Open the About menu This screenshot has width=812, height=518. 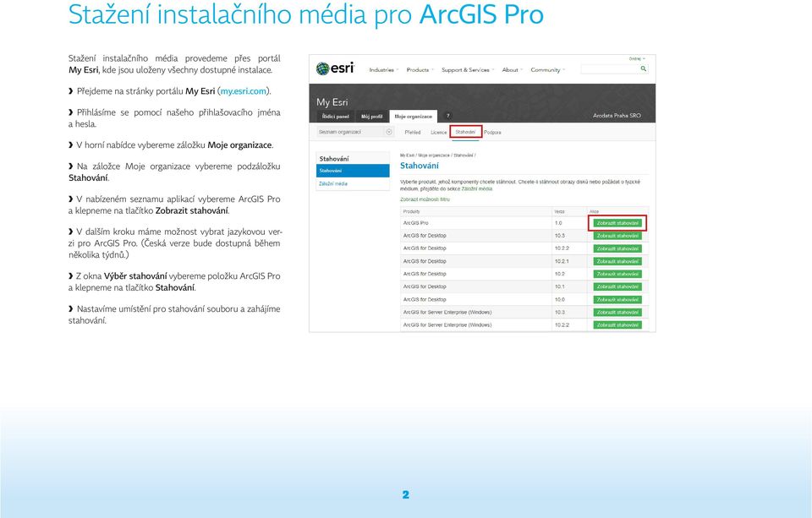[x=512, y=70]
